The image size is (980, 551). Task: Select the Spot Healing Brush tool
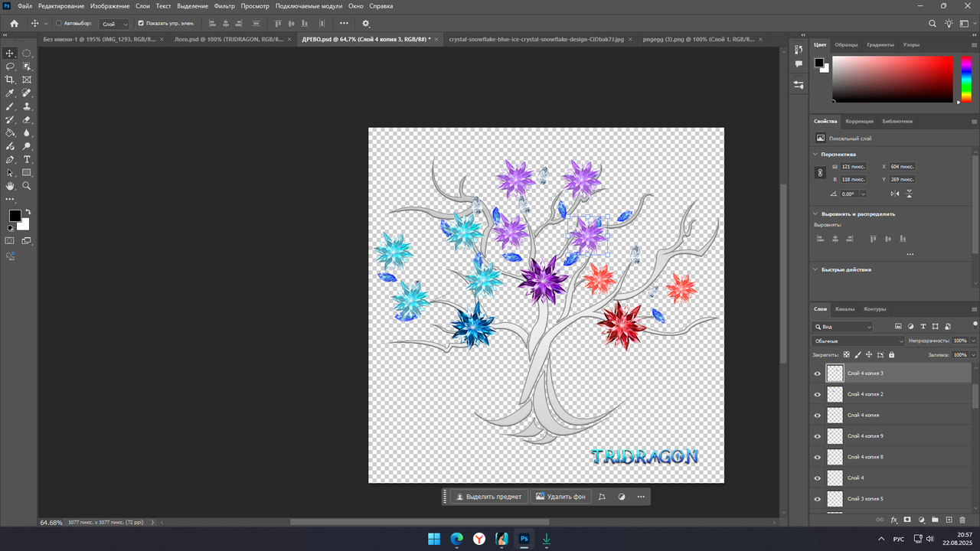point(27,93)
